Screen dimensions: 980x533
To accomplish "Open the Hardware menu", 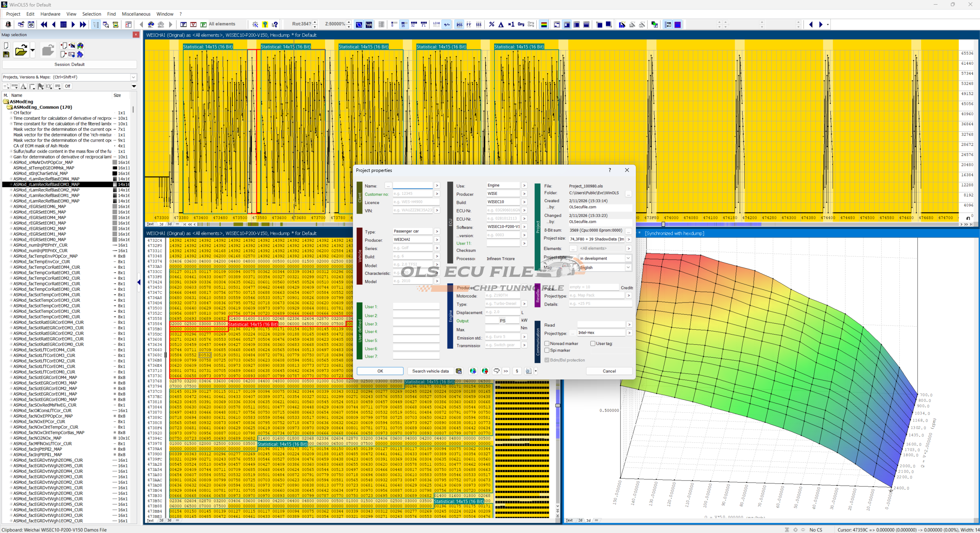I will pos(50,14).
